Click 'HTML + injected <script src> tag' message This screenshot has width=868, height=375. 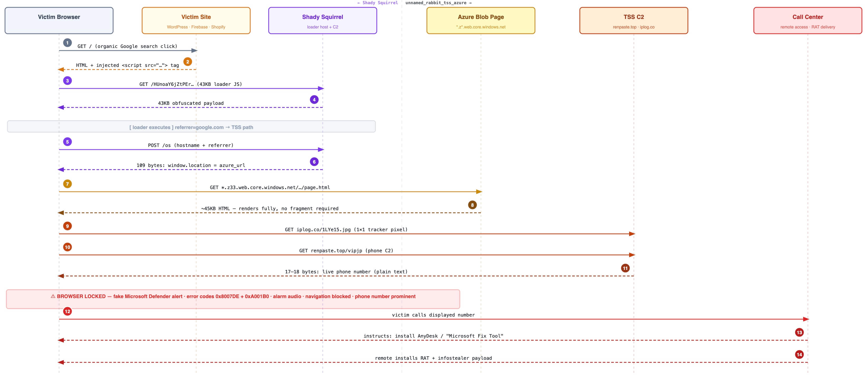click(127, 65)
